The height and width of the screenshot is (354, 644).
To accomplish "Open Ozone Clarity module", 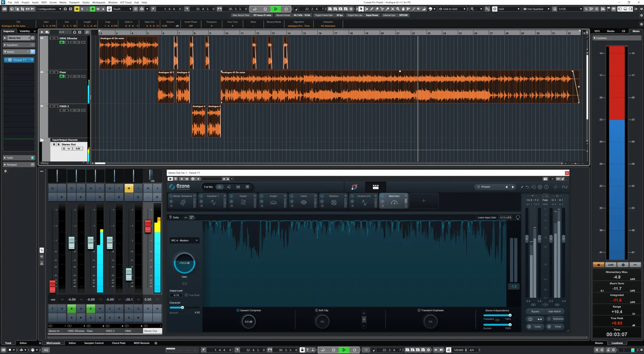I will click(303, 201).
